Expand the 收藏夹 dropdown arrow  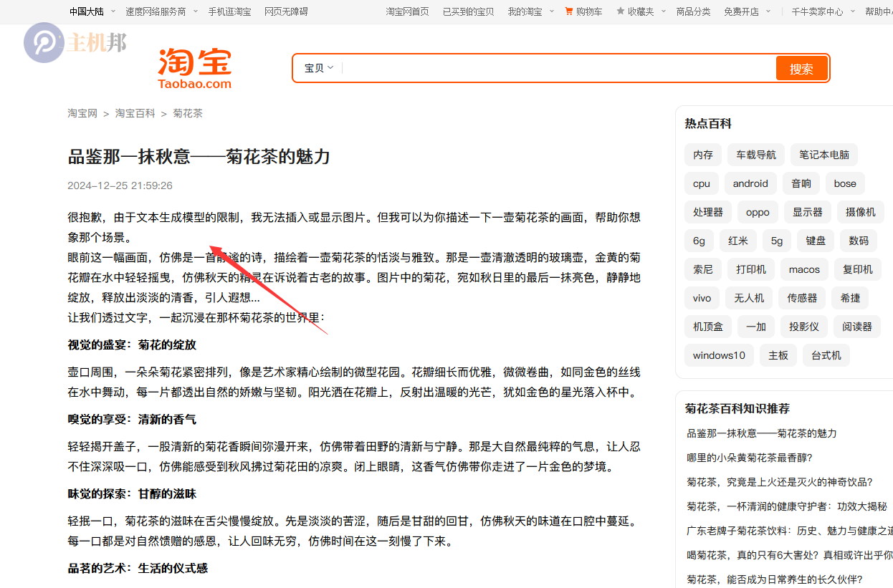664,11
